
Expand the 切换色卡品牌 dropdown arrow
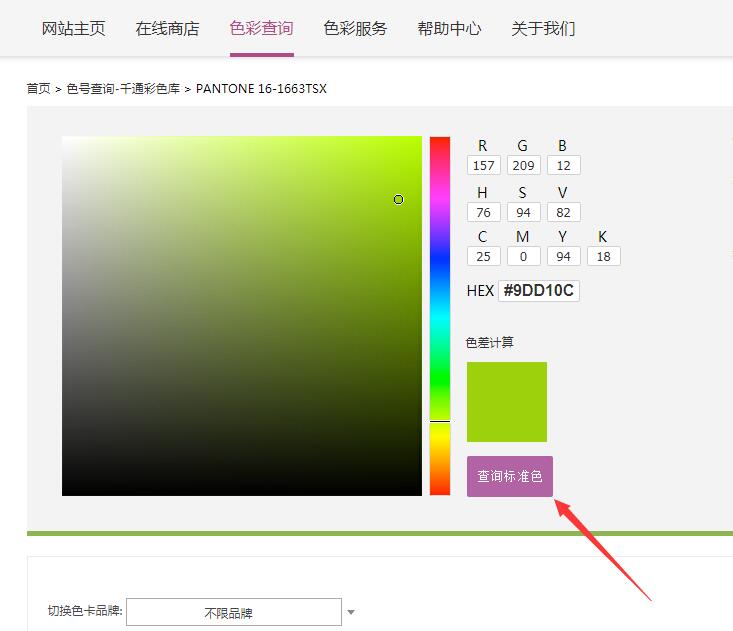tap(350, 612)
